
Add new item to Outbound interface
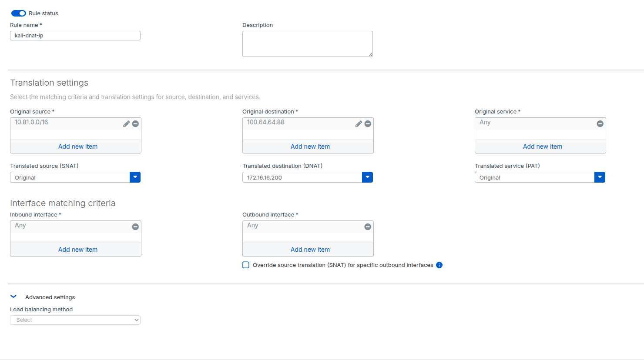point(310,250)
